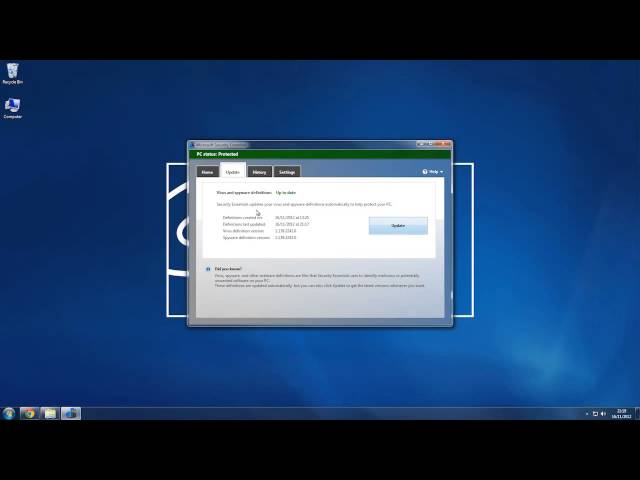Click the 'Did you know?' heading
Viewport: 640px width, 480px height.
pos(228,269)
